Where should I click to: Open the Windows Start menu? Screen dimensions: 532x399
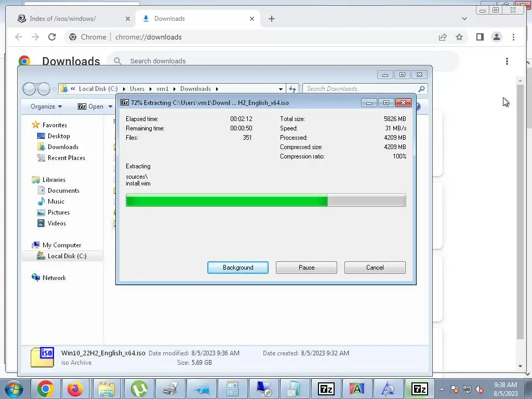coord(13,389)
